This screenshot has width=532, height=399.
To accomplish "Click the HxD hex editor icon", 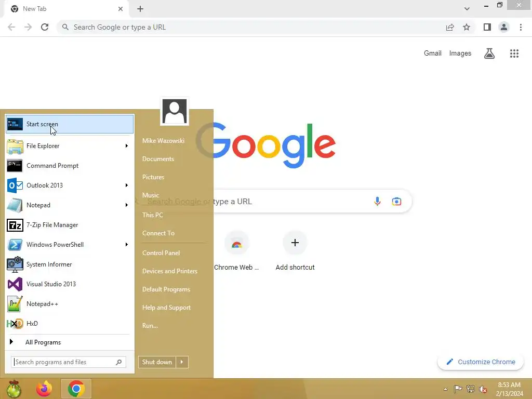I will [15, 323].
